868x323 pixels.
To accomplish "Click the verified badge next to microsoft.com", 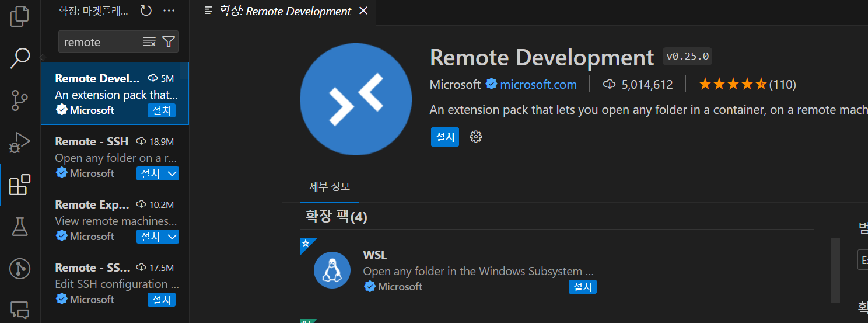I will 491,85.
